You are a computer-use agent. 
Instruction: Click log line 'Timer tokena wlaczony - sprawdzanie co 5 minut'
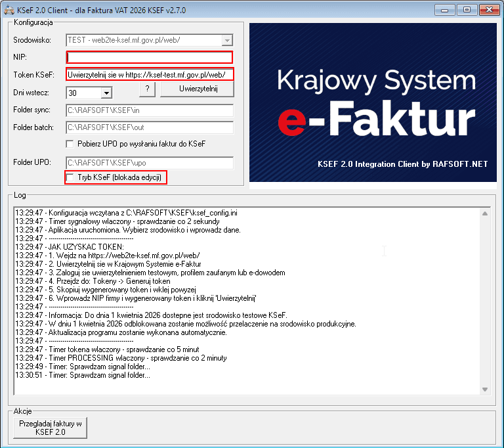point(107,349)
